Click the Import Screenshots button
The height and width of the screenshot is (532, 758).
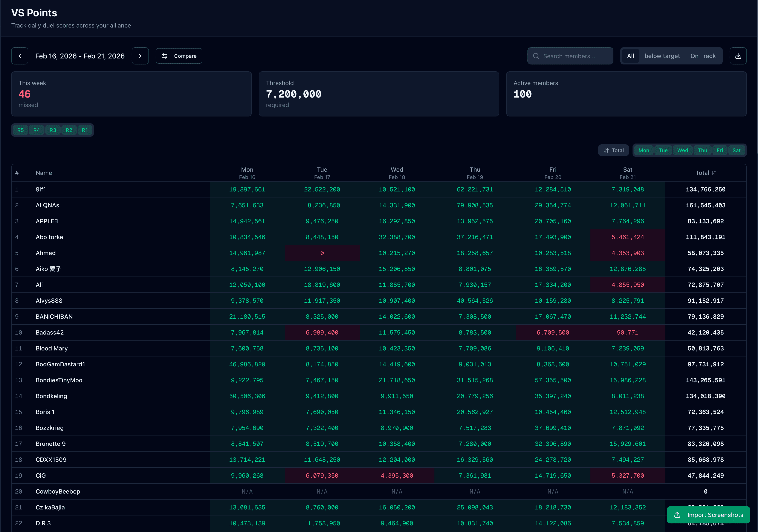click(709, 515)
